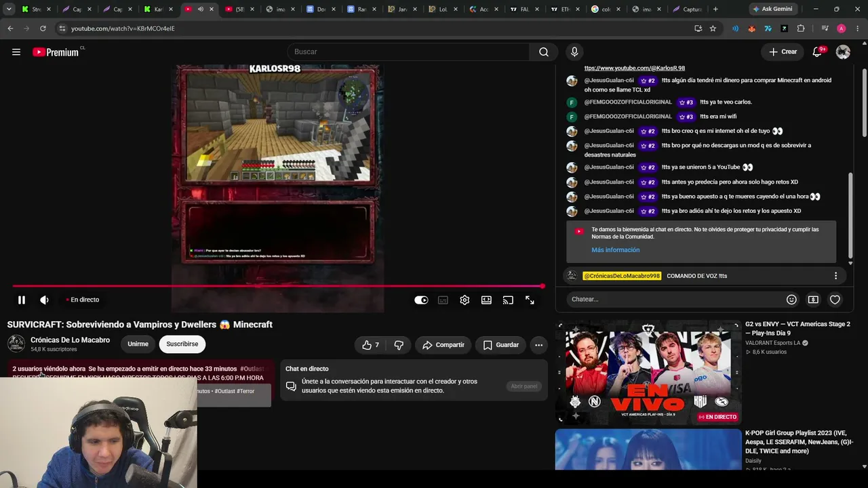Like the video
This screenshot has height=488, width=868.
[370, 345]
